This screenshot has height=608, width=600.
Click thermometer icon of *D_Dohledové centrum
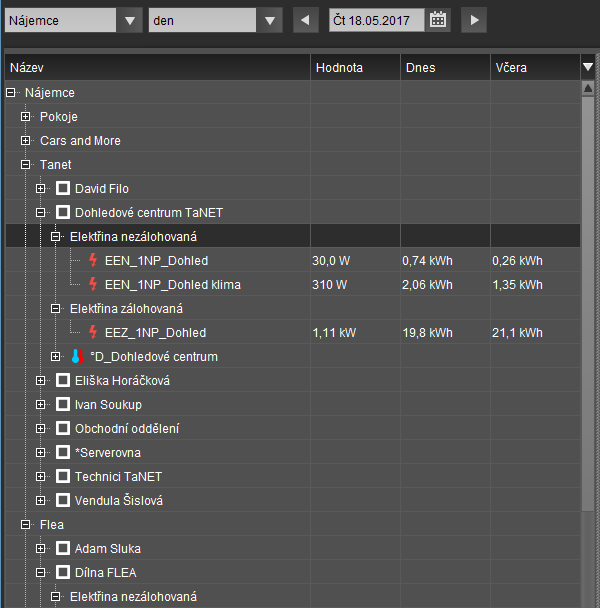[x=74, y=357]
